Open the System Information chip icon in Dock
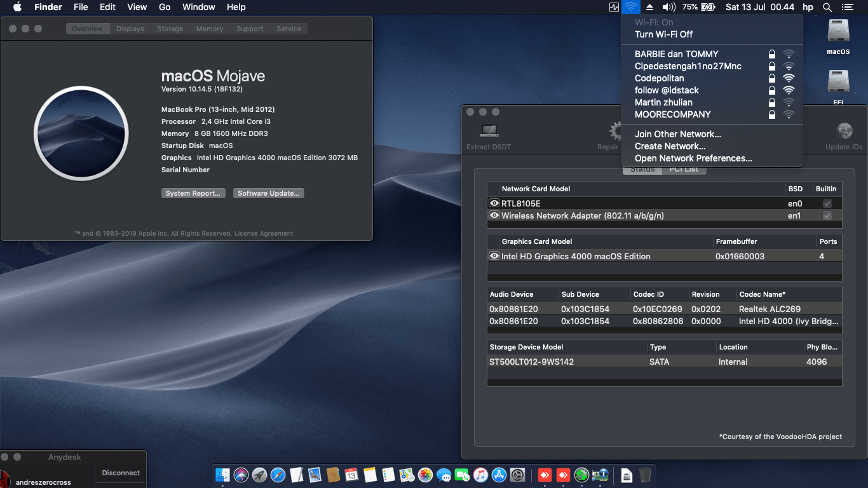Image resolution: width=868 pixels, height=488 pixels. coord(600,475)
